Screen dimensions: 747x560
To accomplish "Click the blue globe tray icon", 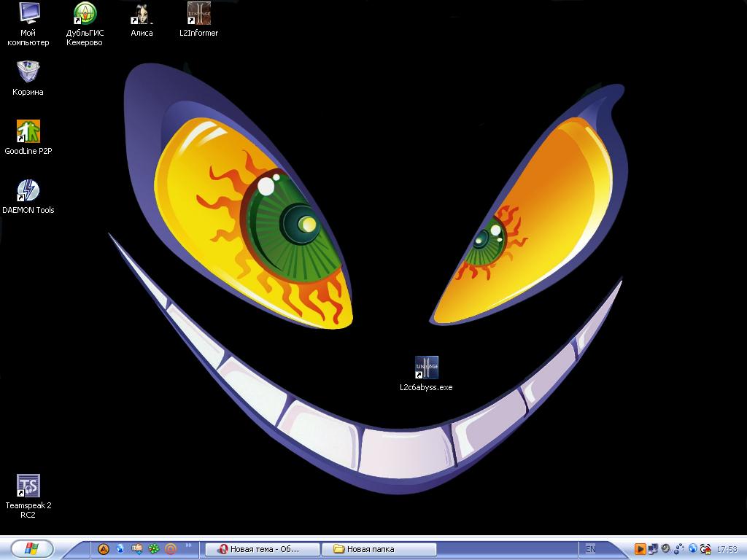I will (693, 548).
